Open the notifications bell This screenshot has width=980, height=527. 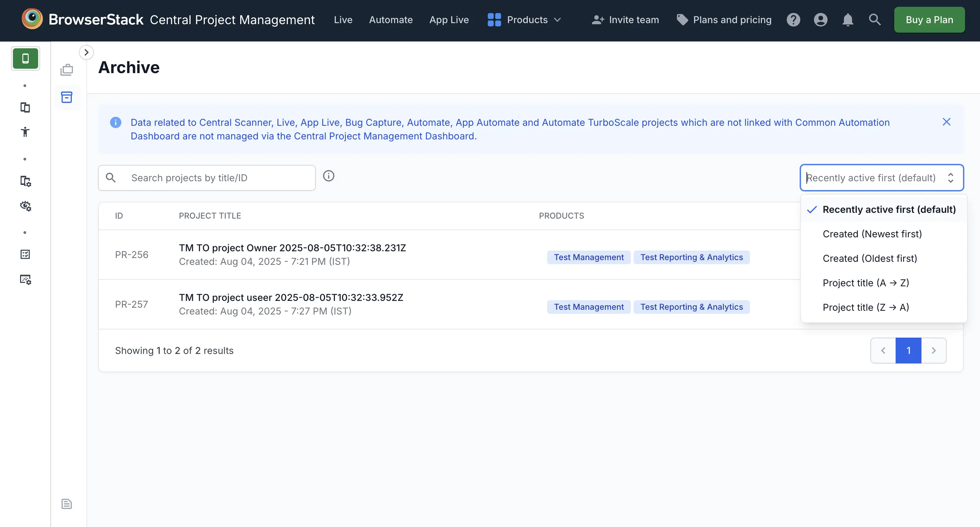[x=848, y=19]
